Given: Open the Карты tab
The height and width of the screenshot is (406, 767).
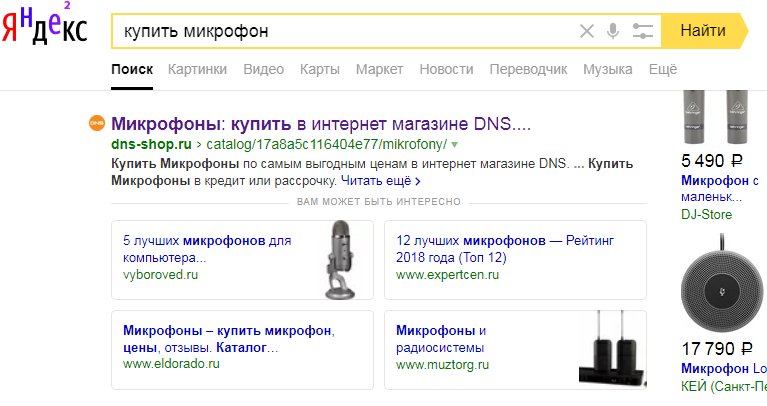Looking at the screenshot, I should coord(319,69).
